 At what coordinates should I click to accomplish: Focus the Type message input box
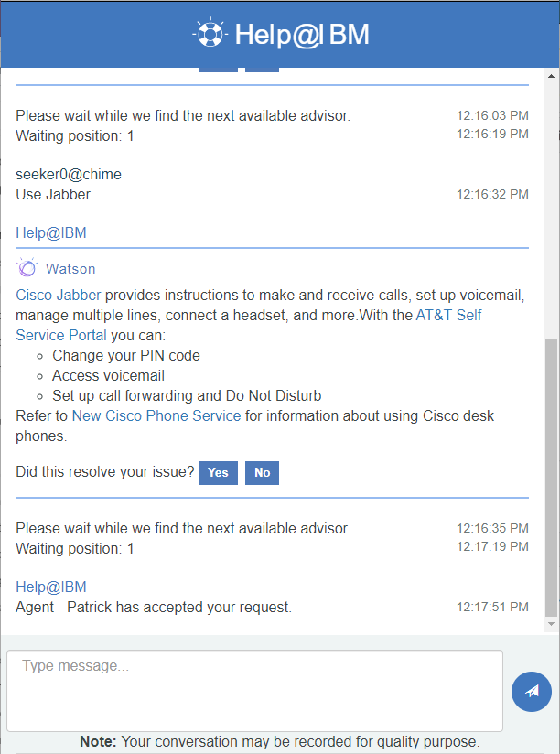click(254, 691)
